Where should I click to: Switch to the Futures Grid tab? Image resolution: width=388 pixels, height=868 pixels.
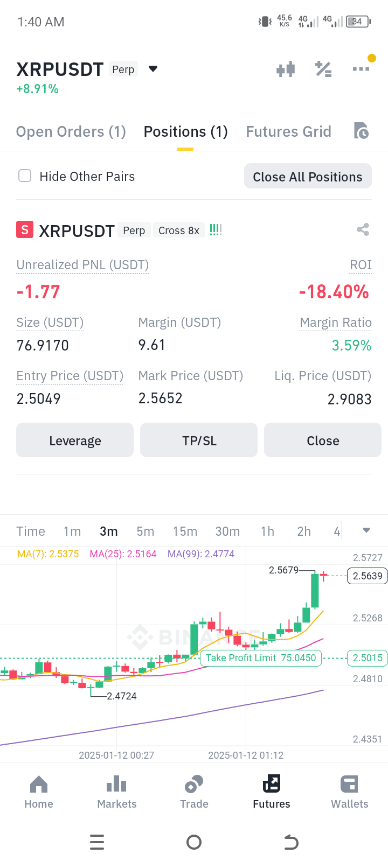point(289,132)
